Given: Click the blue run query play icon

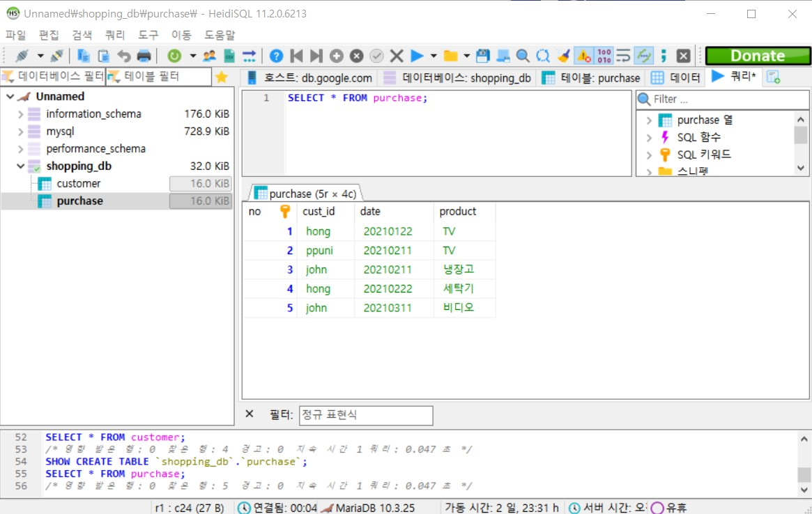Looking at the screenshot, I should (x=417, y=56).
